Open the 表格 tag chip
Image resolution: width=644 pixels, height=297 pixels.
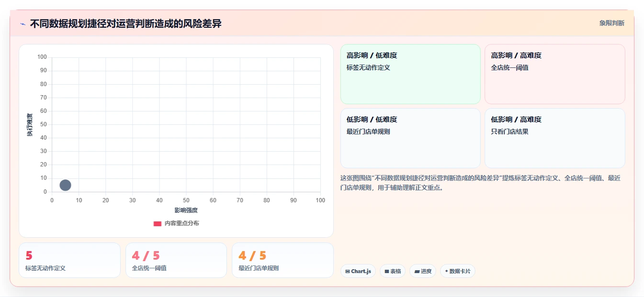(393, 271)
